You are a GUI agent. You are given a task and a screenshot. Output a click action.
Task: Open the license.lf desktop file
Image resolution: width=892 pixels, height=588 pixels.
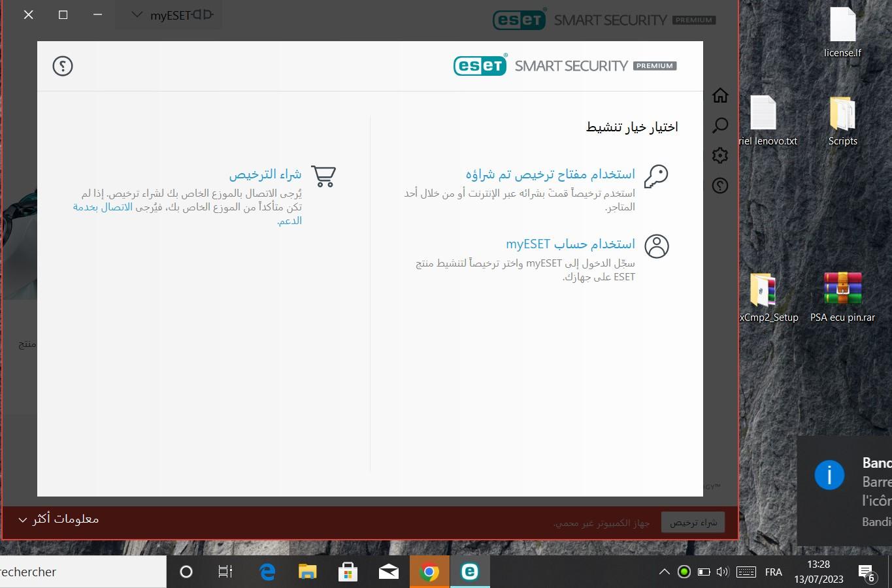(x=842, y=32)
